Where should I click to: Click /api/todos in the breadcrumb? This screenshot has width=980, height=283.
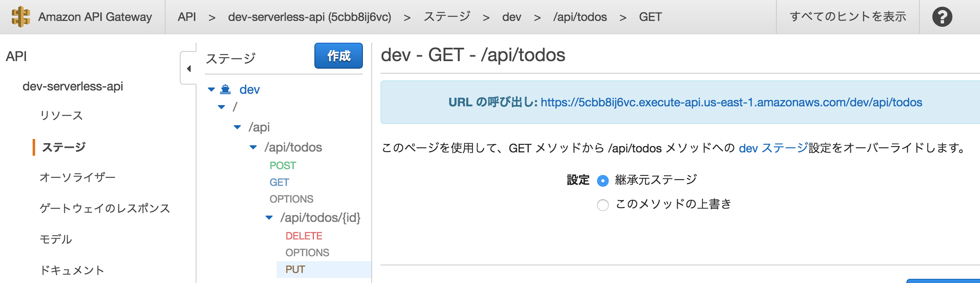(580, 17)
